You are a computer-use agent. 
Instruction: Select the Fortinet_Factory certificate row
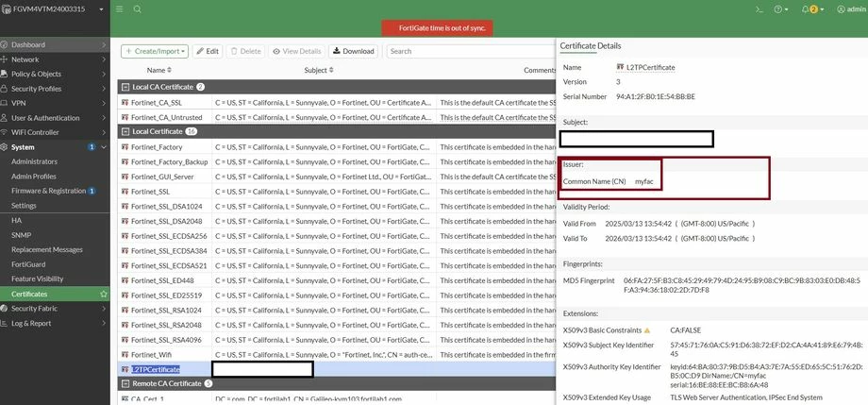click(337, 147)
